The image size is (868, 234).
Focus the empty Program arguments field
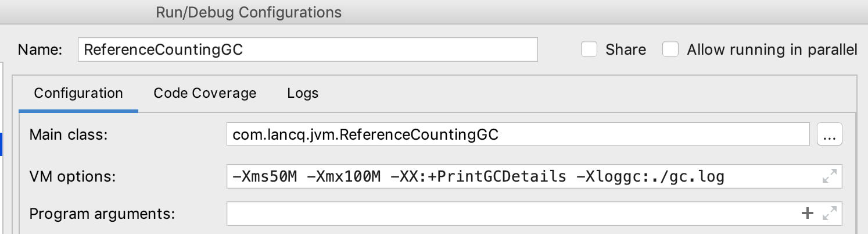coord(511,214)
